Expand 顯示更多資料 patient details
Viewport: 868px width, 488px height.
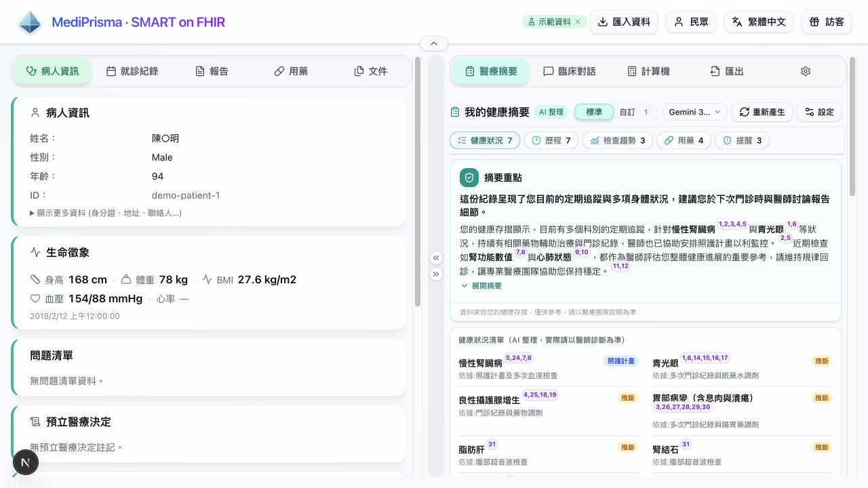click(106, 213)
